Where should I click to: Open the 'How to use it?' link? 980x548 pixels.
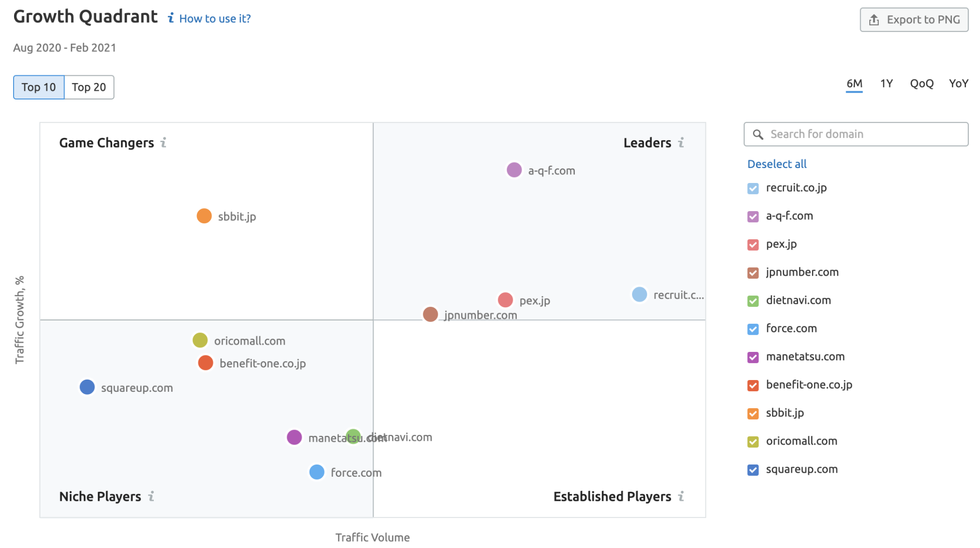(215, 18)
